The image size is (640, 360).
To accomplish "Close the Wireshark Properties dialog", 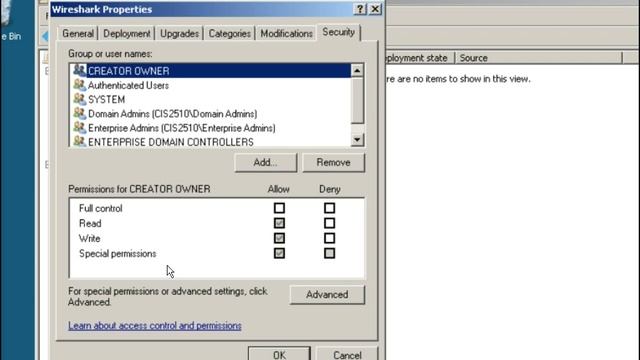I will click(x=375, y=9).
